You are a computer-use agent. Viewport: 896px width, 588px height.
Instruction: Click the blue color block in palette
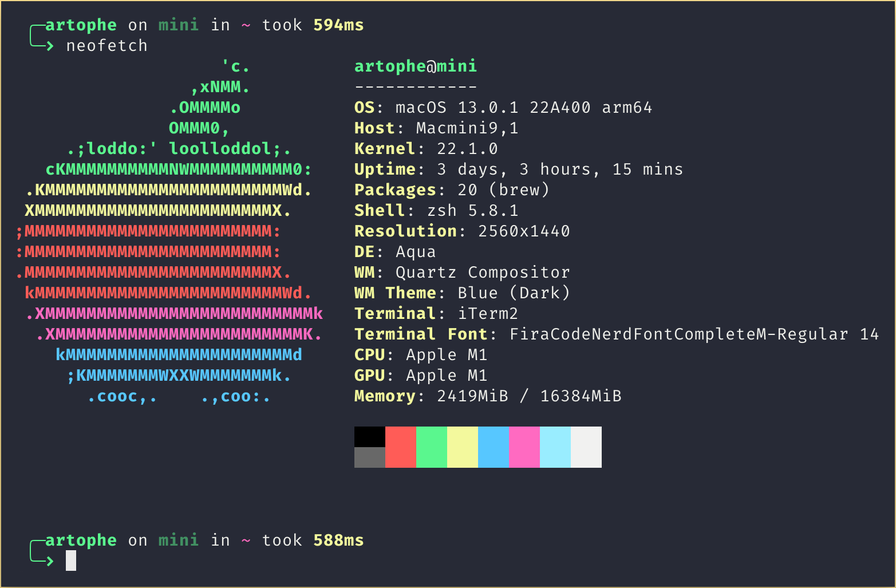494,447
